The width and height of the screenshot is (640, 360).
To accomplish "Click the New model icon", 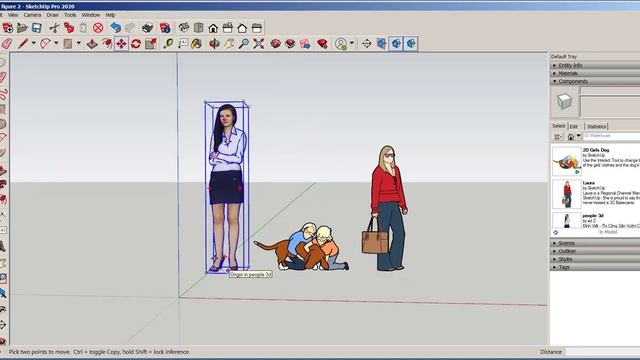I will click(x=7, y=28).
